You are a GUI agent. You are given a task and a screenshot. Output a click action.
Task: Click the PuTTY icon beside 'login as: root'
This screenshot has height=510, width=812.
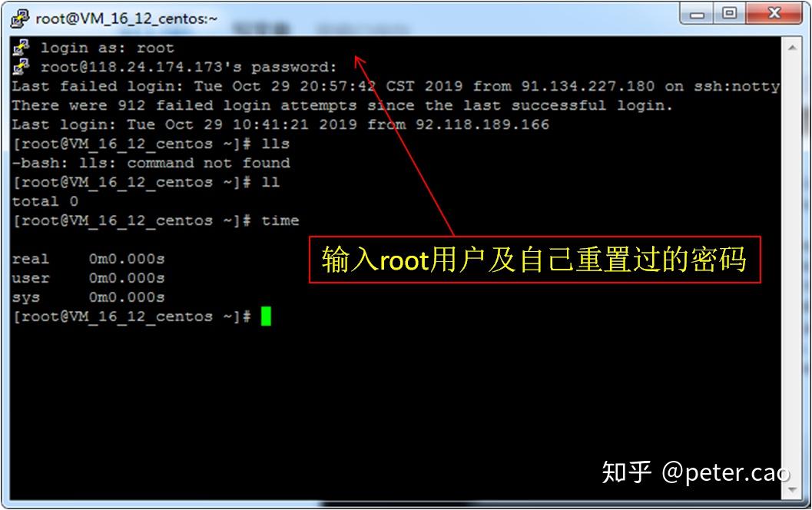21,47
